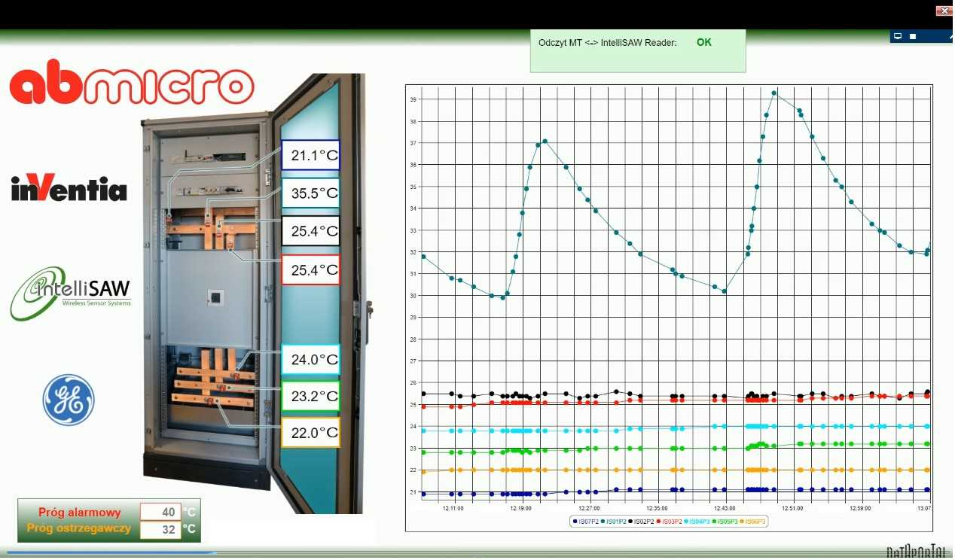Select the 22.0°C temperature readout
955x560 pixels.
tap(310, 433)
